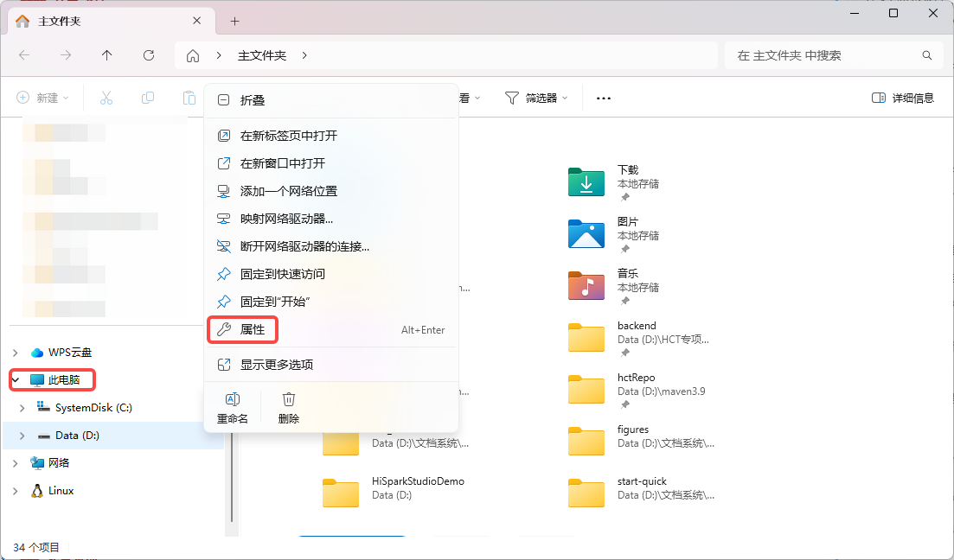Select 折叠 in the context menu
The width and height of the screenshot is (954, 560).
click(331, 100)
